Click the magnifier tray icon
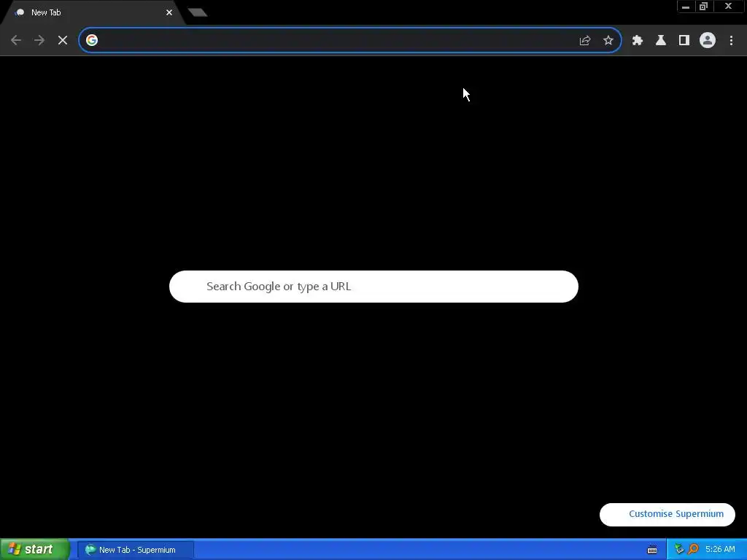This screenshot has width=747, height=560. (x=693, y=550)
